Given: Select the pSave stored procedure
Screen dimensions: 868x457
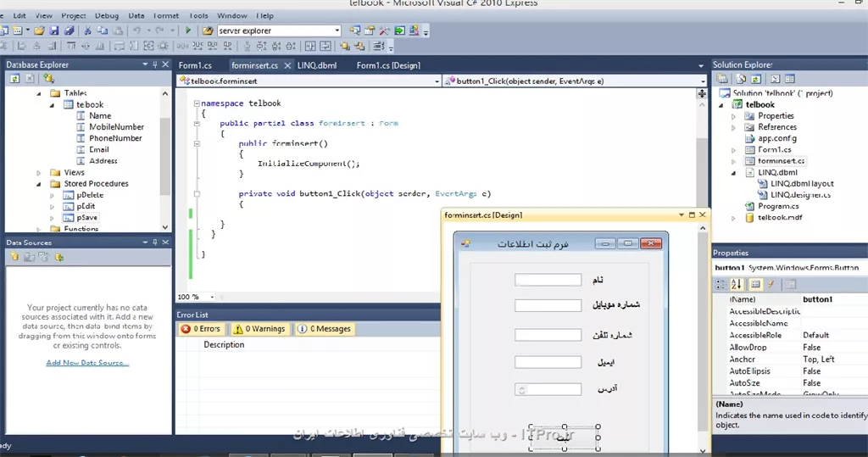Looking at the screenshot, I should pos(87,218).
